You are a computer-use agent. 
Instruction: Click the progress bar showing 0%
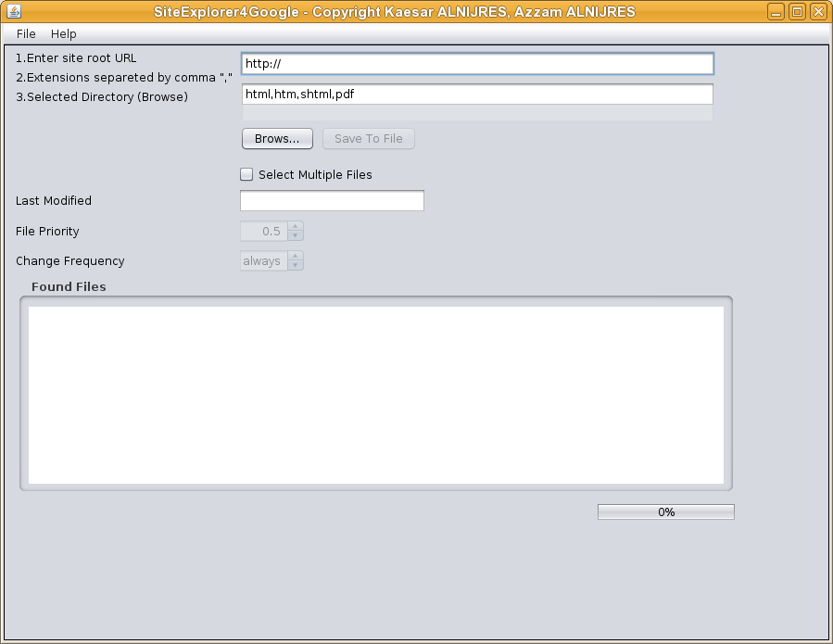click(x=665, y=512)
